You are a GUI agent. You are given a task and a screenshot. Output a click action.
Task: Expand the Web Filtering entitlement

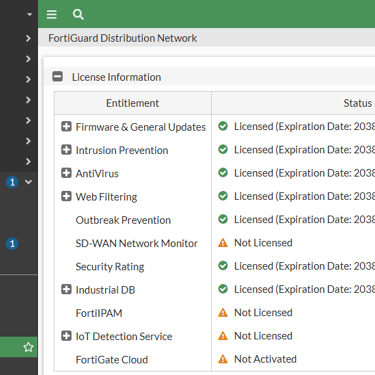coord(66,196)
